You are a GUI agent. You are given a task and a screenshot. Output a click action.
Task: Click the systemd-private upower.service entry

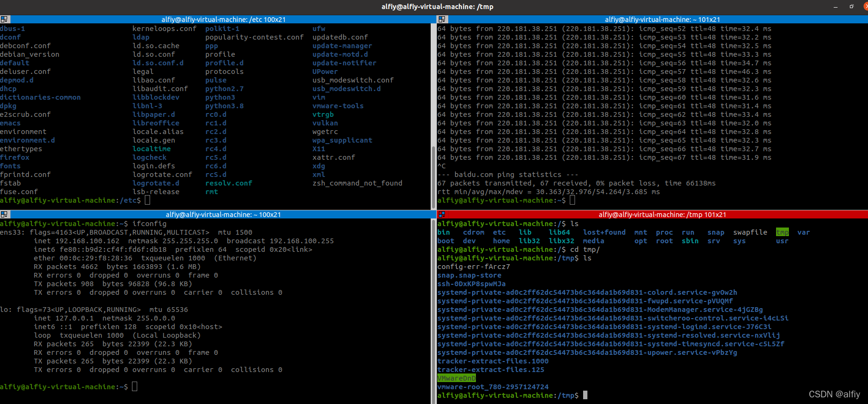[587, 352]
